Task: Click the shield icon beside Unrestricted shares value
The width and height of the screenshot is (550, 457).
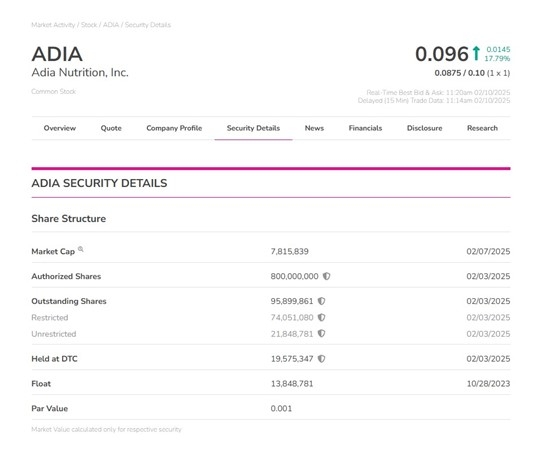Action: click(x=321, y=334)
